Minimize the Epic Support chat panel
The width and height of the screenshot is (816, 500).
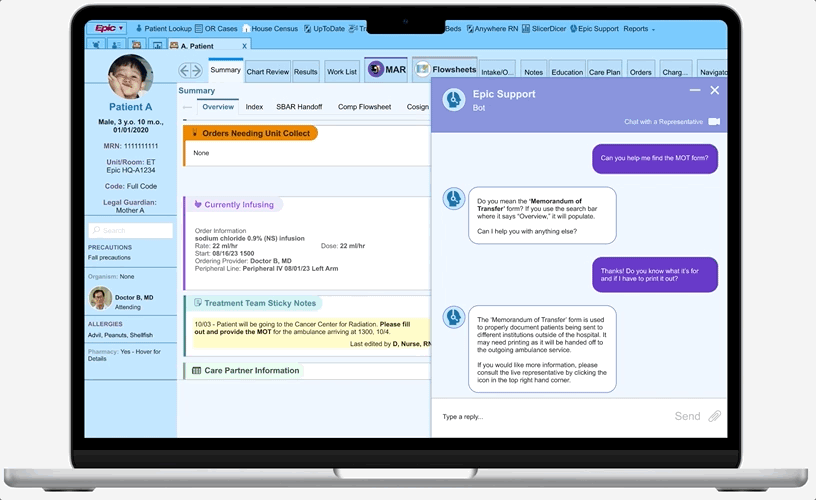(695, 91)
